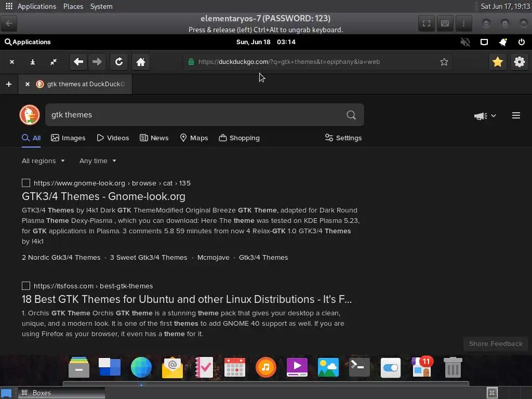The height and width of the screenshot is (399, 532).
Task: Launch Web browser globe in dock
Action: point(141,367)
